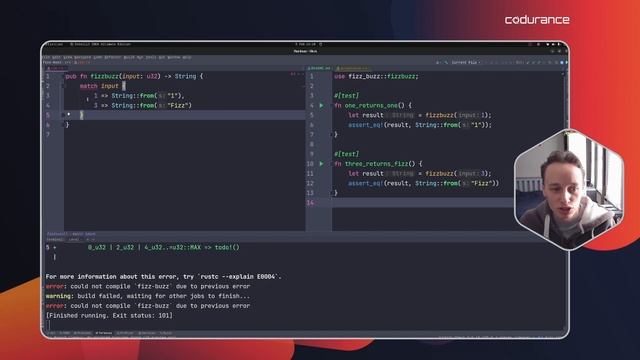
Task: Click the '0_u32 | 2_u32' todo!() suggestion line
Action: click(164, 247)
